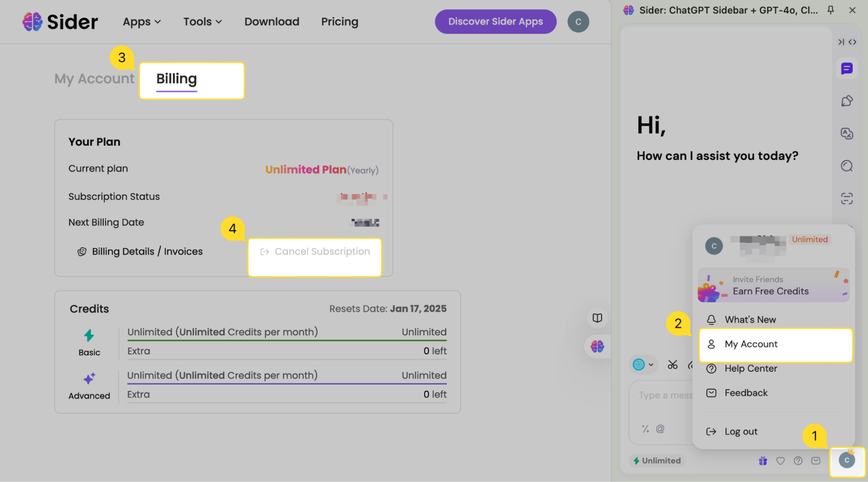Open the Translate icon in Sider sidebar
868x482 pixels.
point(846,134)
